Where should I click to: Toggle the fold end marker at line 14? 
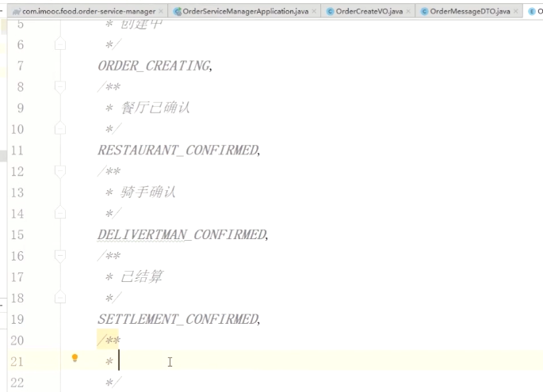60,212
